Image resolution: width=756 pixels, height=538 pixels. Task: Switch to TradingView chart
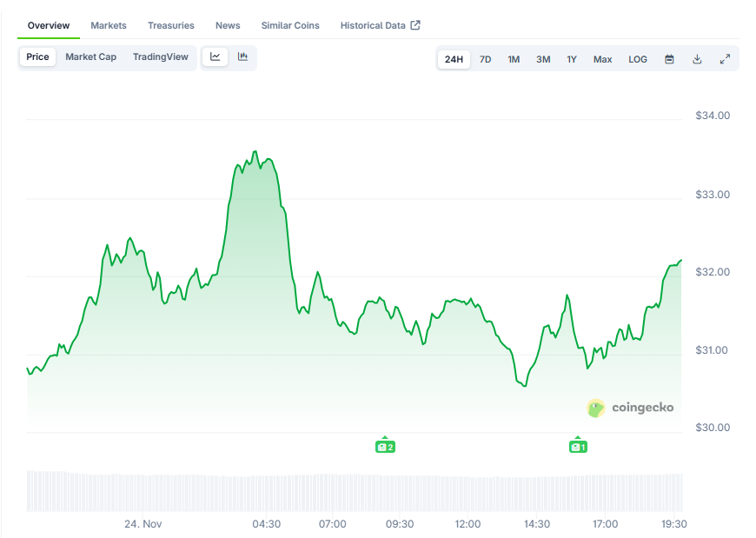pyautogui.click(x=160, y=57)
